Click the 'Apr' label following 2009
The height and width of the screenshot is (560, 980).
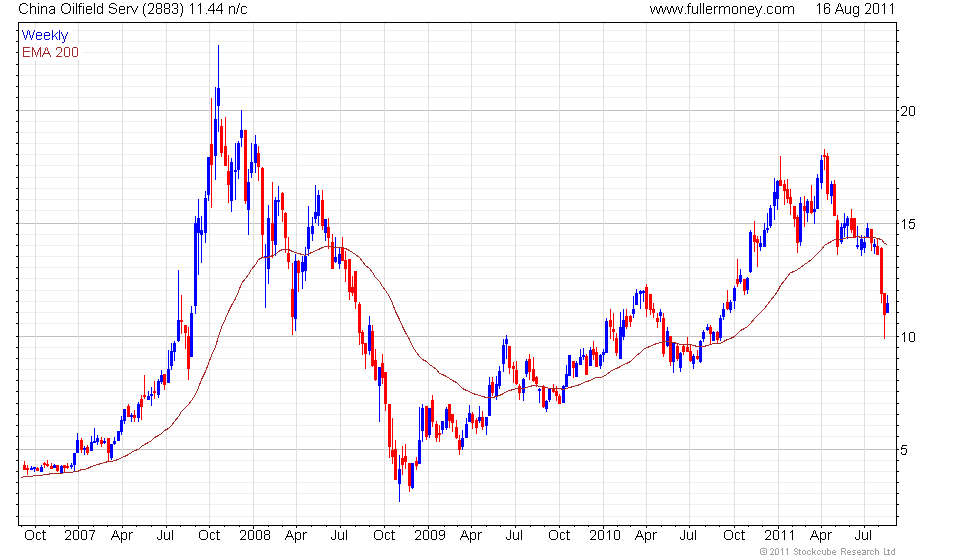pos(471,536)
